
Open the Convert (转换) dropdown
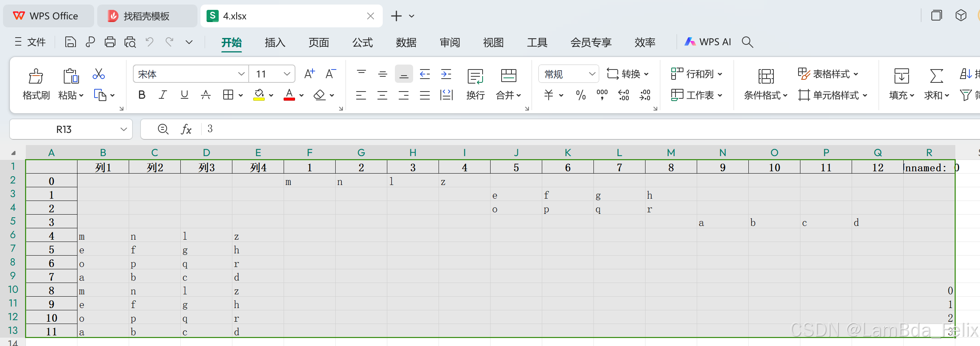[x=627, y=74]
